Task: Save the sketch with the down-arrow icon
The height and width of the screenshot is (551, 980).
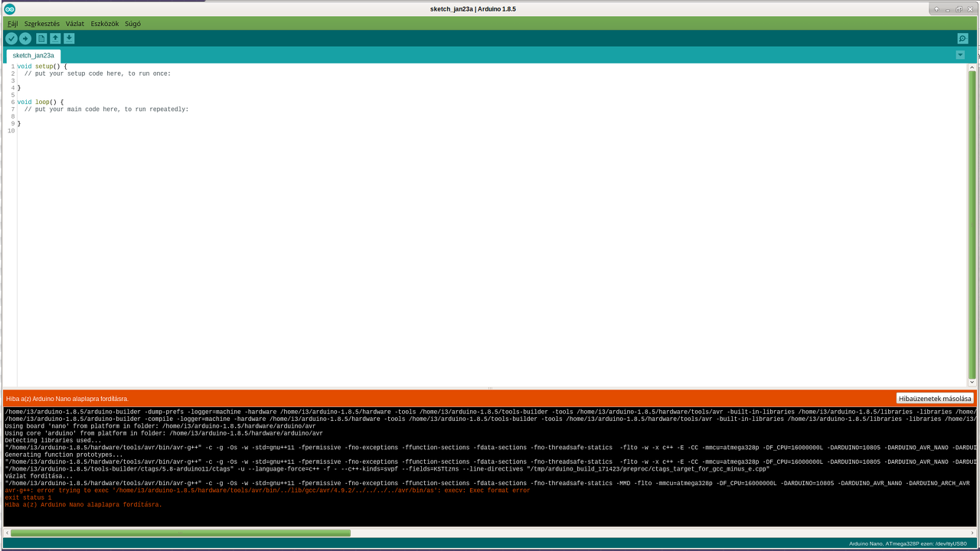Action: (x=69, y=38)
